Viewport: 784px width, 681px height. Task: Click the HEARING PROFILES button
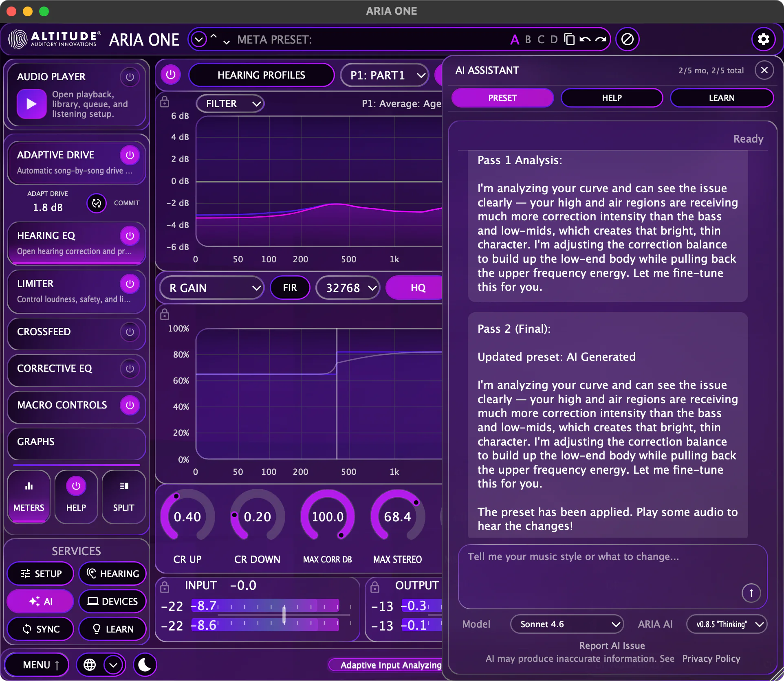(x=261, y=75)
